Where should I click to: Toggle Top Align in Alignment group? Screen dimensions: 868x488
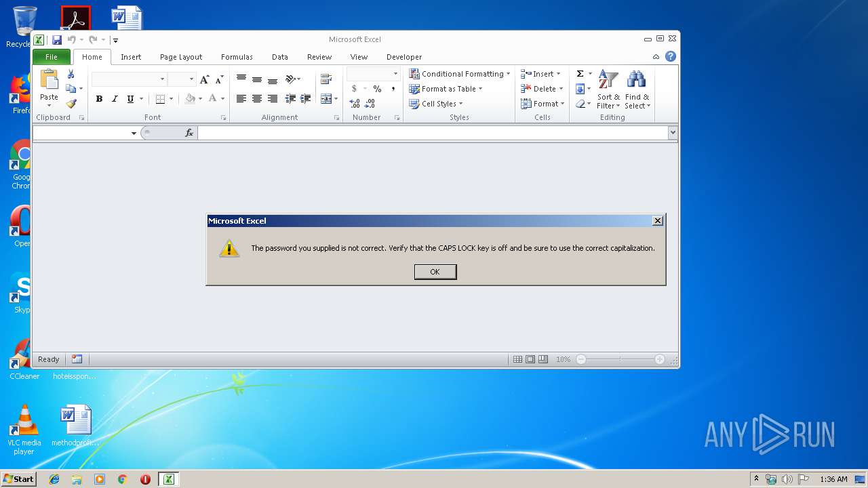[x=241, y=79]
